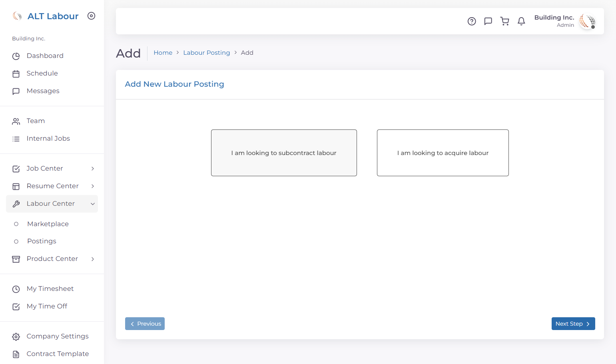Image resolution: width=616 pixels, height=364 pixels.
Task: Expand the Job Center submenu chevron
Action: (93, 169)
